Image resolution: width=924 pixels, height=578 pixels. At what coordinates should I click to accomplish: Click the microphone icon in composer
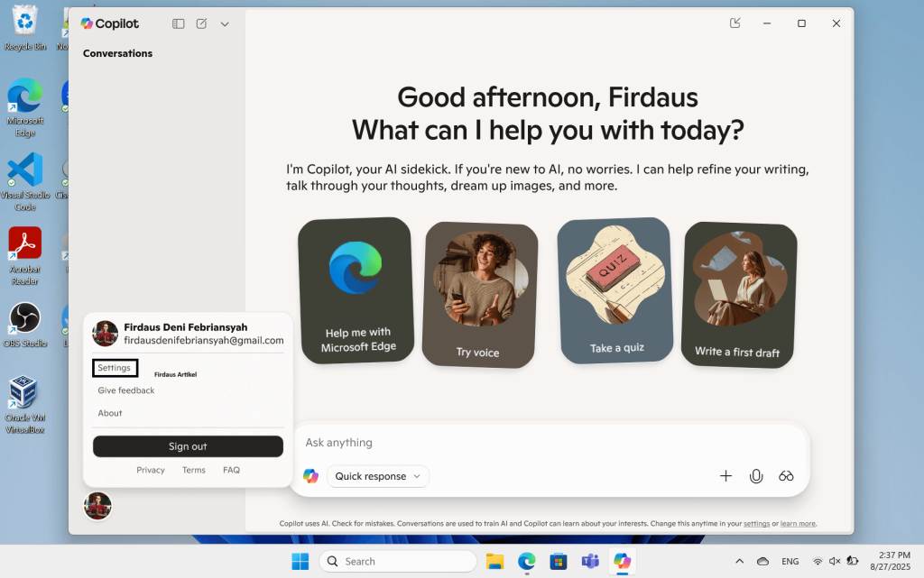756,476
